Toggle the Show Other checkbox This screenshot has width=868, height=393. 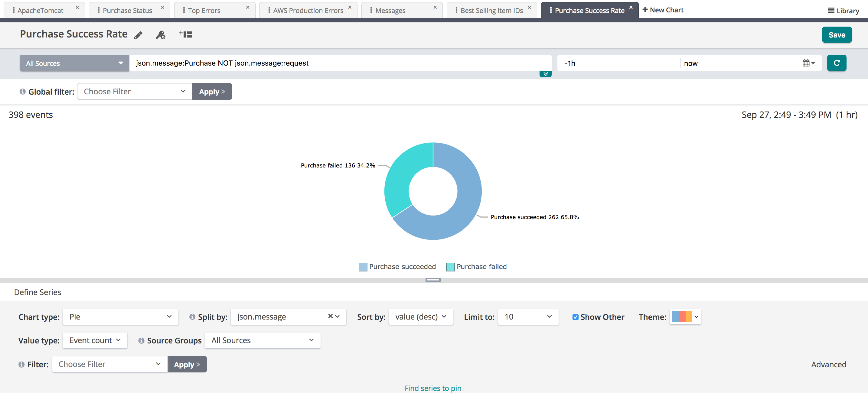point(575,317)
